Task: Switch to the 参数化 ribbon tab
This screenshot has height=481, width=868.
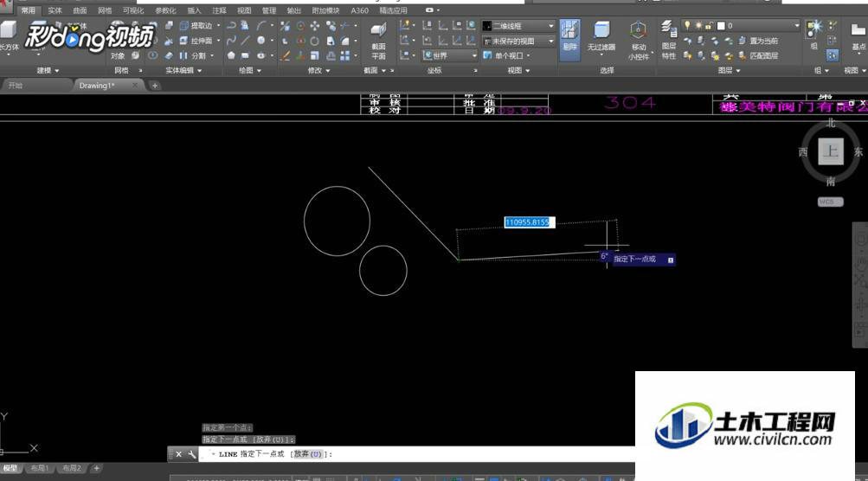Action: pos(165,10)
